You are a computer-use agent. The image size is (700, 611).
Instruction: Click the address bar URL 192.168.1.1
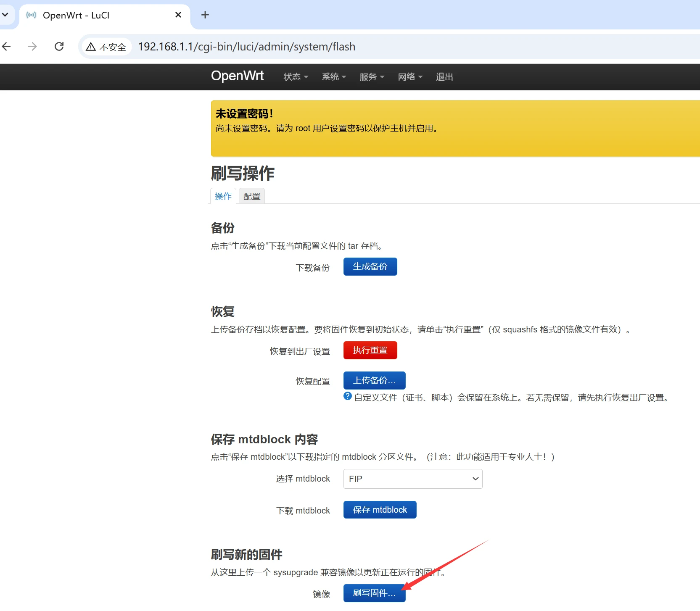pos(247,47)
